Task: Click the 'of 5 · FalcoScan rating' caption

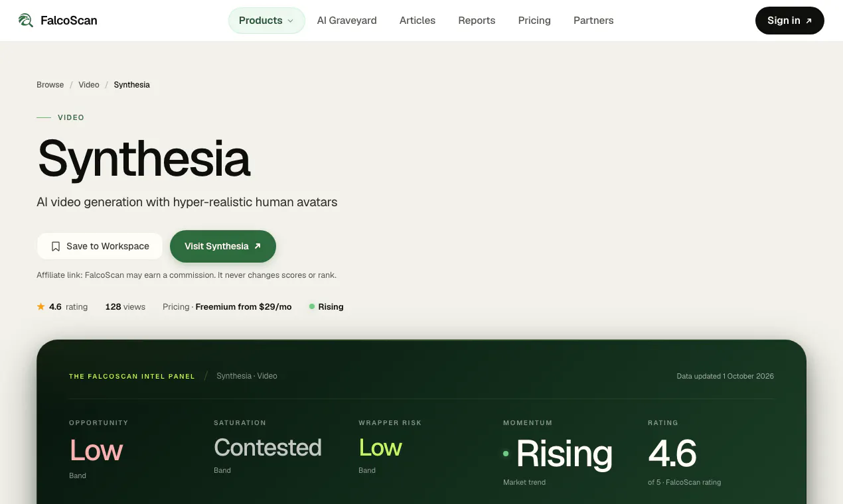Action: (684, 482)
